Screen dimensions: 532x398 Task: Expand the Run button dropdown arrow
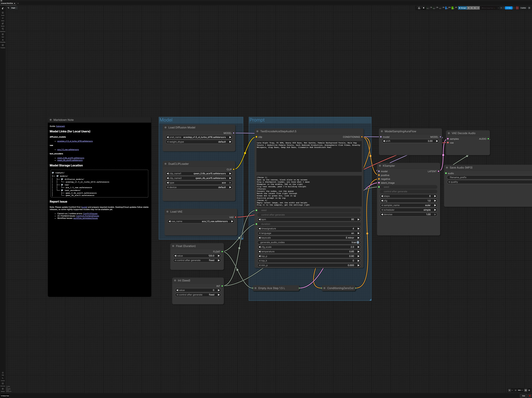[x=514, y=8]
